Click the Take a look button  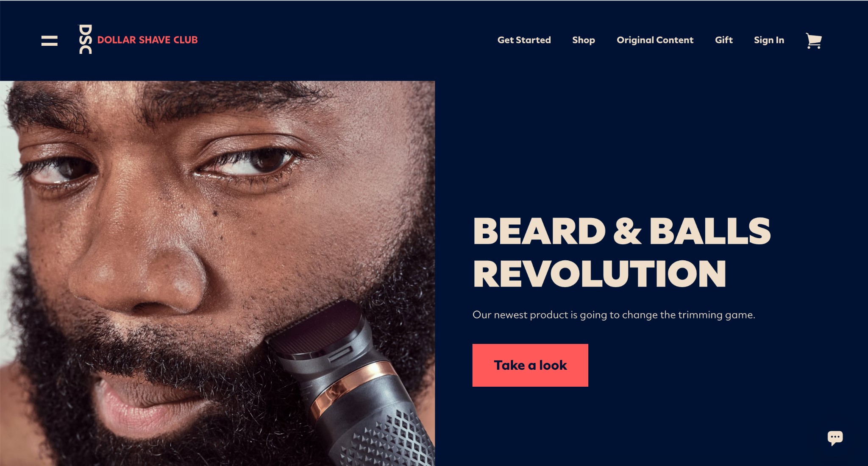(530, 365)
